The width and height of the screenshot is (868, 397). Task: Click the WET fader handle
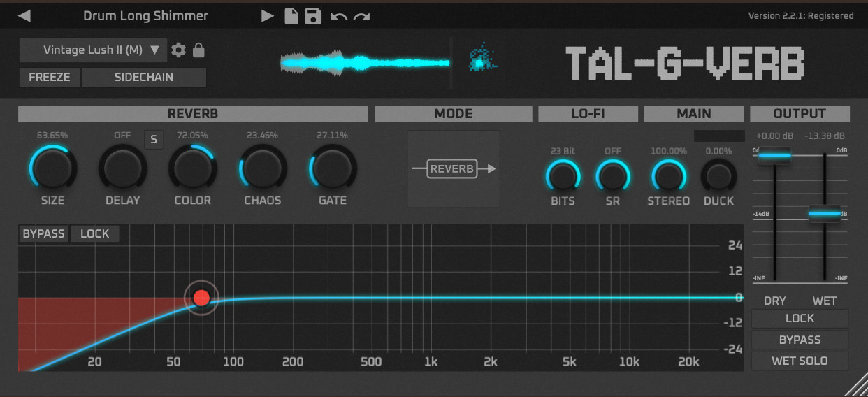coord(825,214)
